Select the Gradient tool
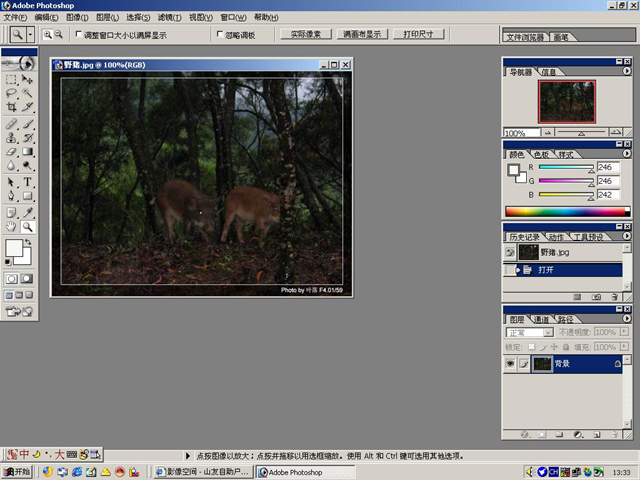Screen dimensions: 640x480 27,151
